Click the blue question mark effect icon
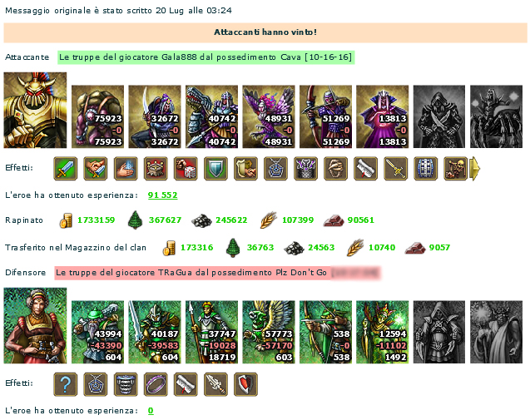This screenshot has width=530, height=420. coord(65,384)
